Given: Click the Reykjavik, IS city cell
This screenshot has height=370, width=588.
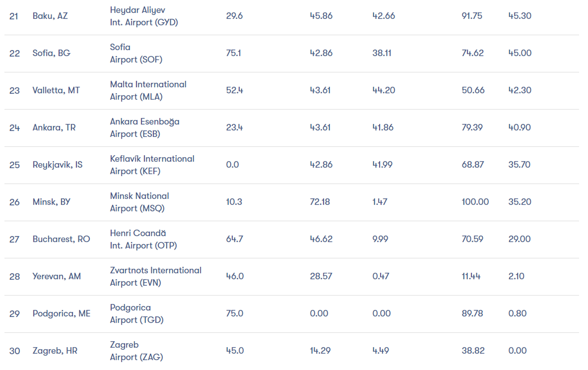Looking at the screenshot, I should pyautogui.click(x=58, y=165).
